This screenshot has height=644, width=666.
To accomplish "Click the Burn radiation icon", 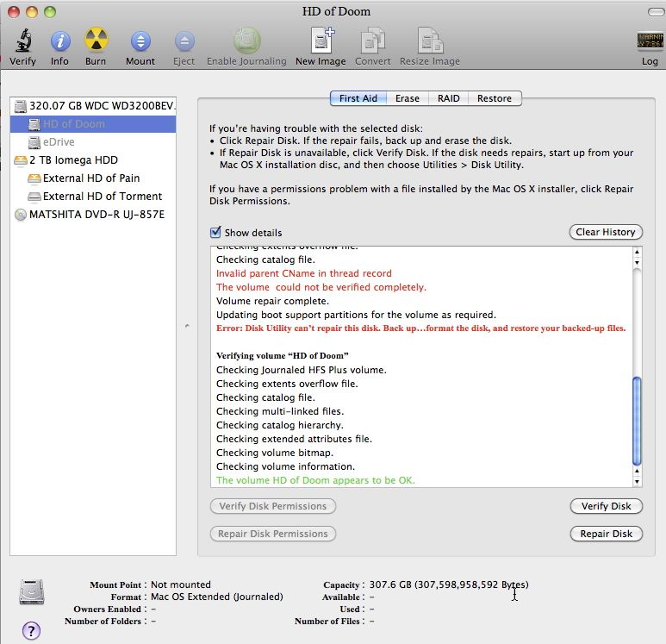I will pos(96,40).
